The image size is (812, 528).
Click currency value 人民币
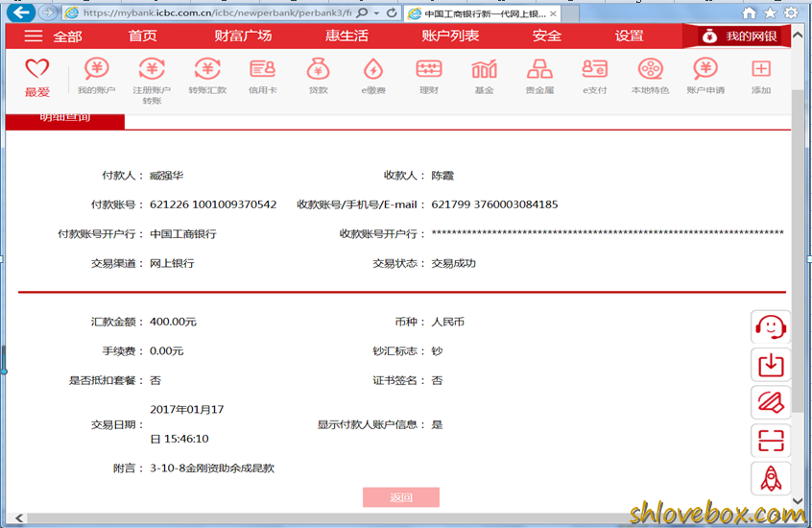[448, 322]
